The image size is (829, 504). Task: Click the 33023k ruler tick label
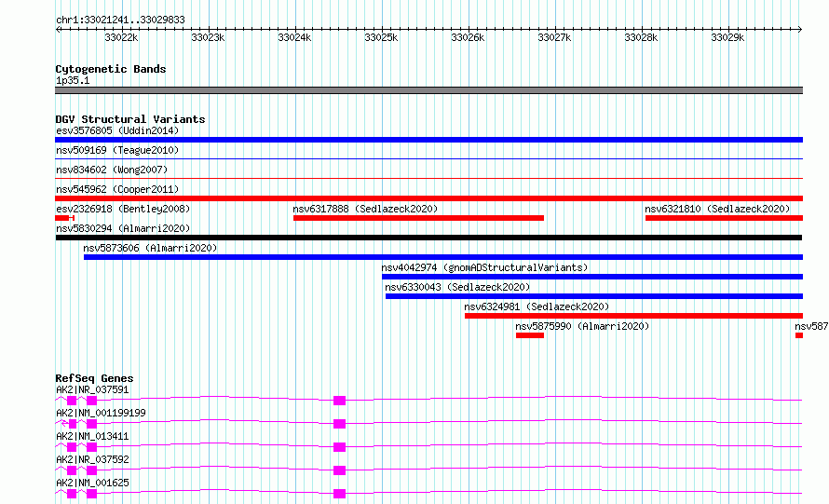[208, 37]
